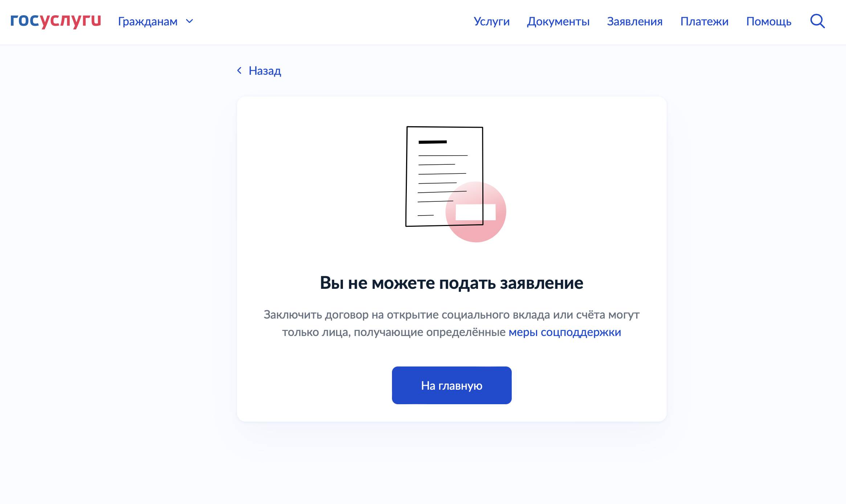Open the Услуги menu item
846x504 pixels.
491,21
